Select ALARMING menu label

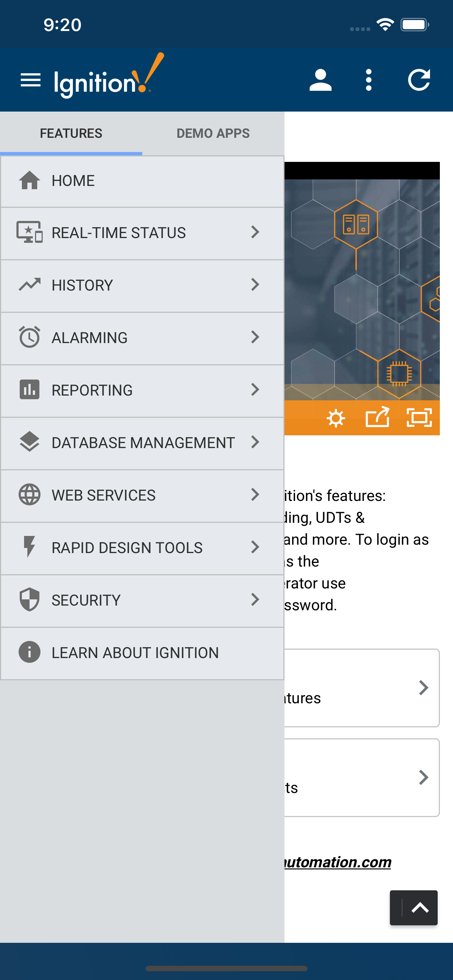tap(89, 338)
